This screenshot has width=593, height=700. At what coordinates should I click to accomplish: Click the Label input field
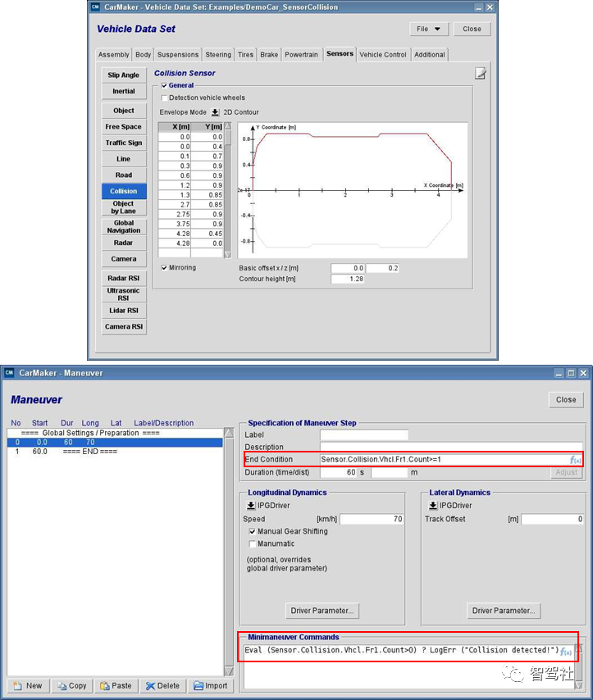click(363, 434)
